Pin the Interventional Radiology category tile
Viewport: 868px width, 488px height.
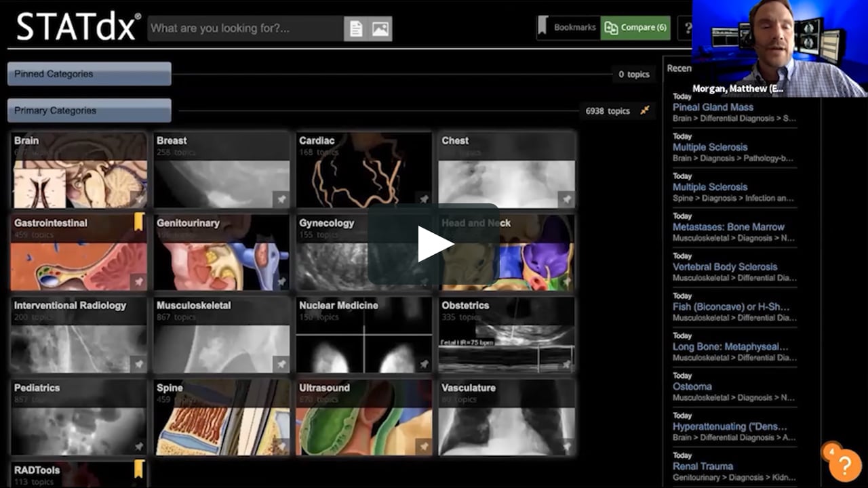(138, 364)
